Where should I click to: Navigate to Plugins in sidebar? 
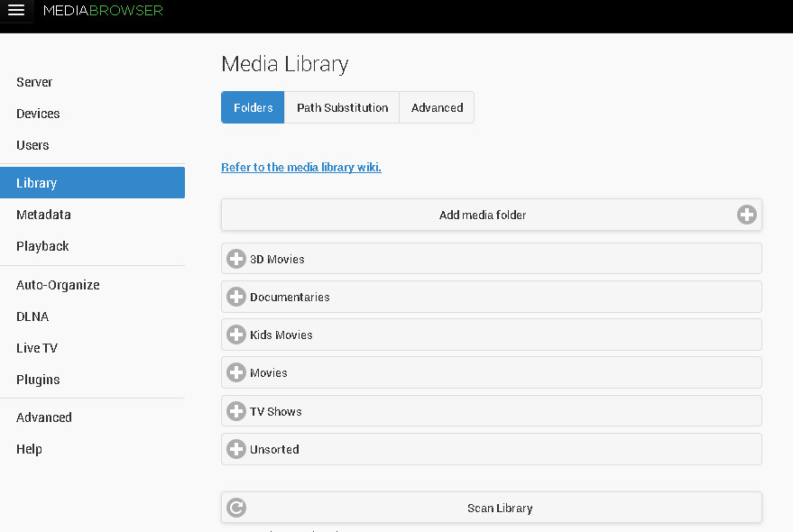pyautogui.click(x=38, y=380)
